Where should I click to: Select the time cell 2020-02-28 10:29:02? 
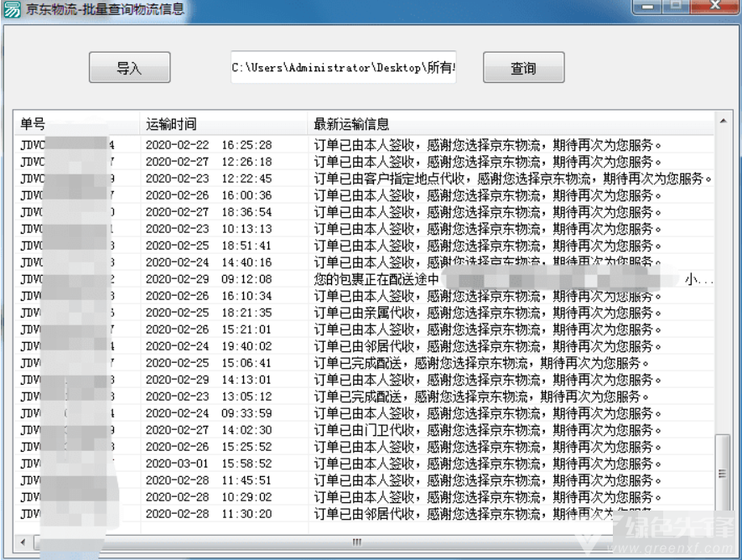click(x=209, y=498)
